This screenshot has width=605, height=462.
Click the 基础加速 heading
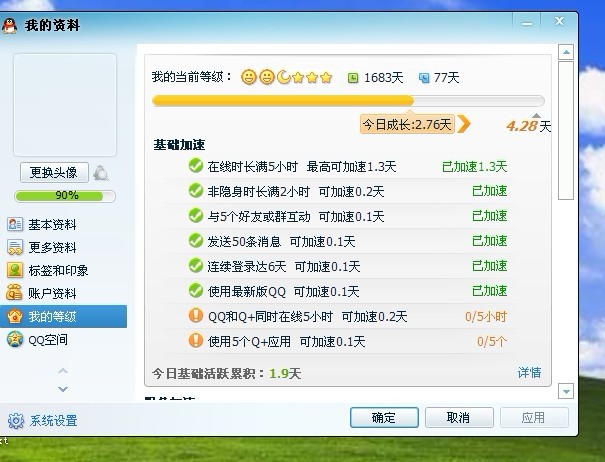(179, 145)
